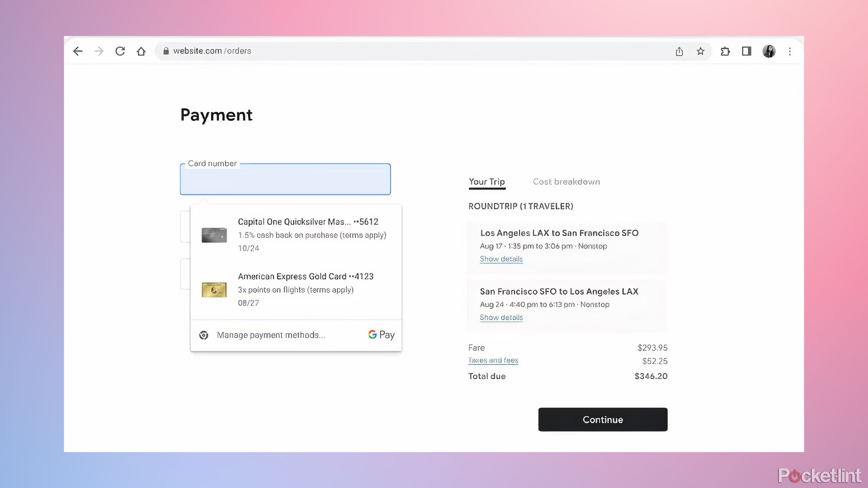Screen dimensions: 868x488
Task: Open the share icon in the toolbar
Action: click(679, 51)
